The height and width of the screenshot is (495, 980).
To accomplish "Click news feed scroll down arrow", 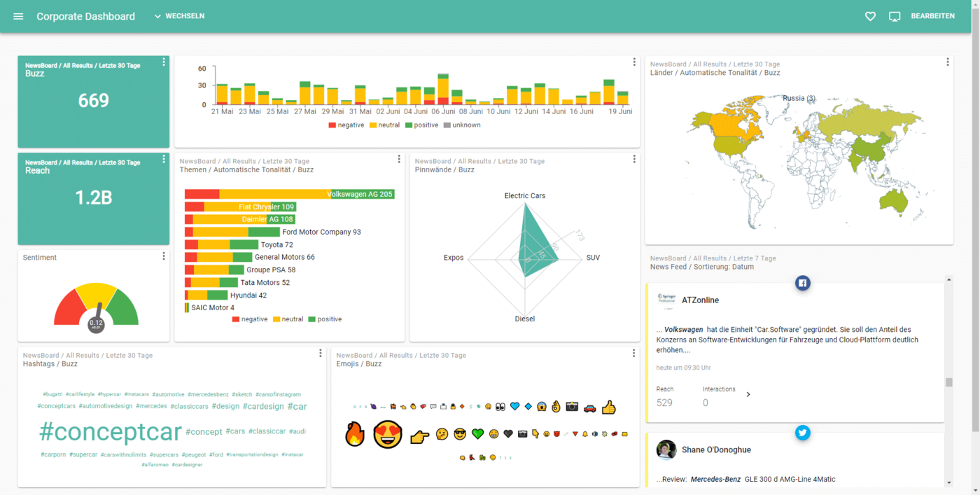I will tap(949, 482).
